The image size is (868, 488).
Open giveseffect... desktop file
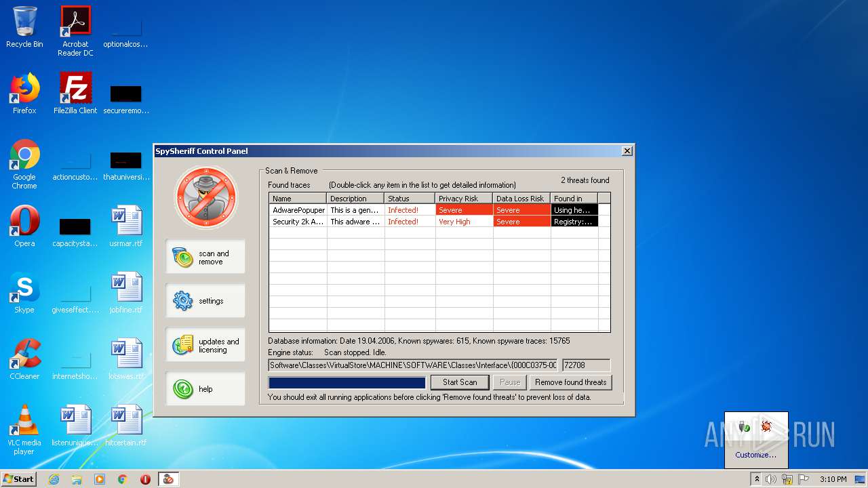[x=75, y=298]
